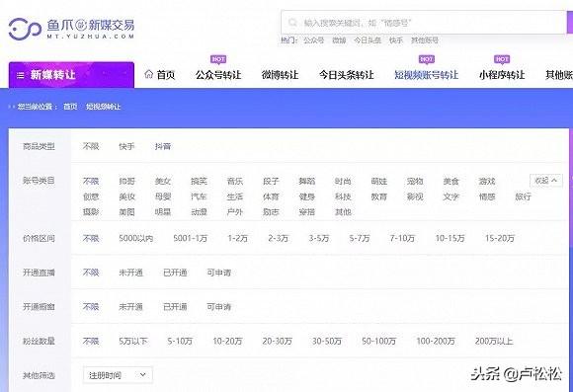
Task: Filter follower count by 5万以下
Action: coord(133,342)
